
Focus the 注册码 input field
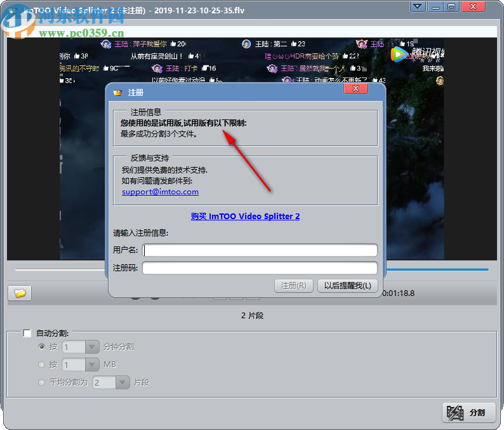[260, 268]
